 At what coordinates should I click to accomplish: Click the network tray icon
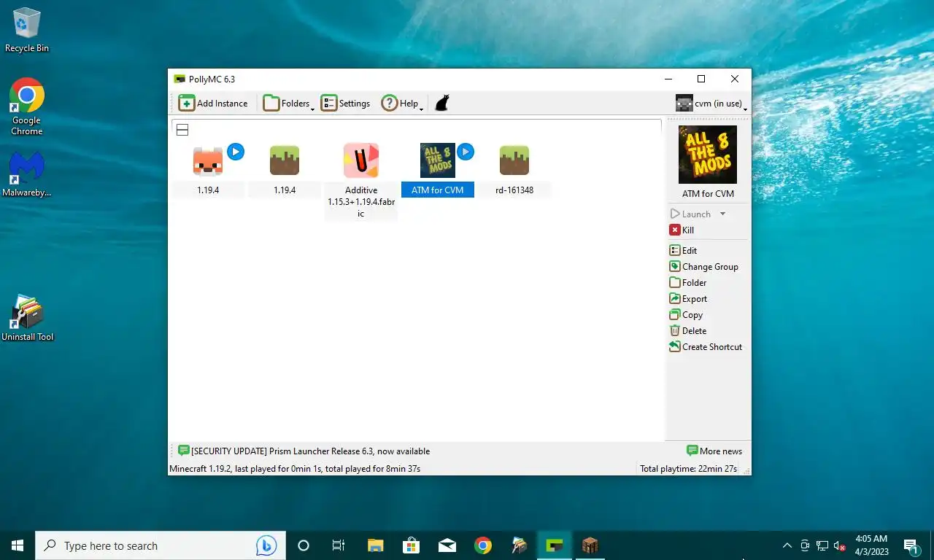[x=822, y=545]
